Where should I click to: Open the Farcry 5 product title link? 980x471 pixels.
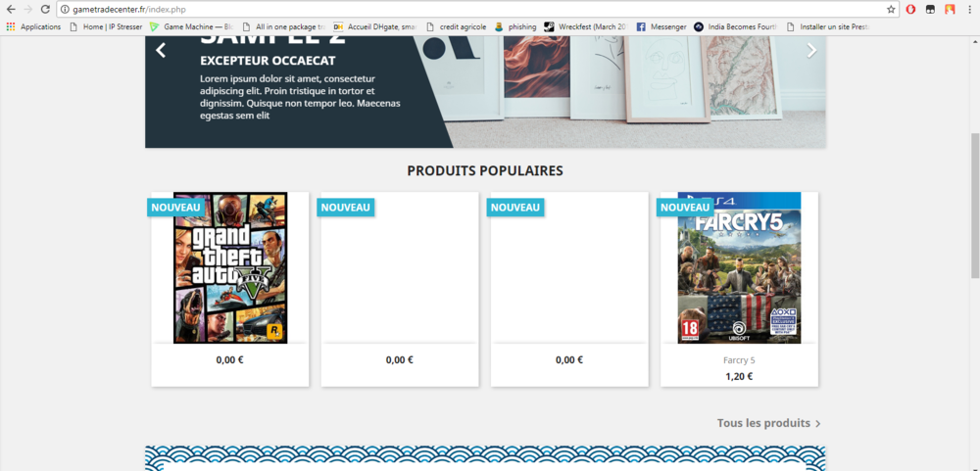coord(739,360)
